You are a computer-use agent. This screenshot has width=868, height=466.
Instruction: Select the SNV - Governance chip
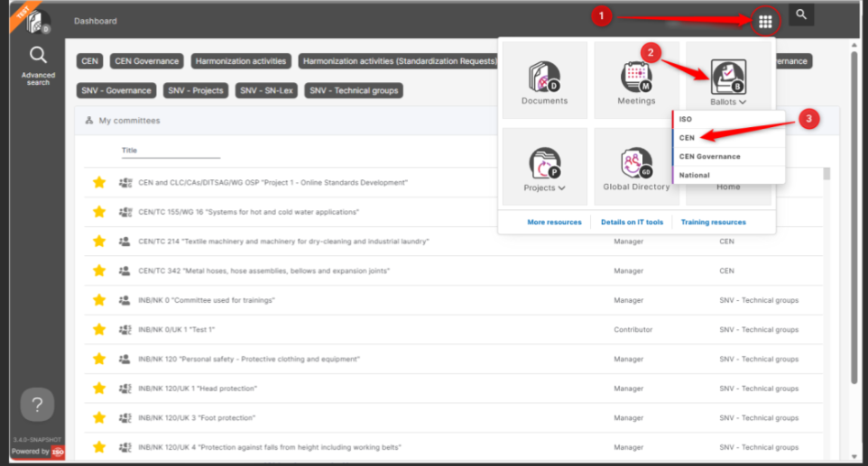point(116,91)
